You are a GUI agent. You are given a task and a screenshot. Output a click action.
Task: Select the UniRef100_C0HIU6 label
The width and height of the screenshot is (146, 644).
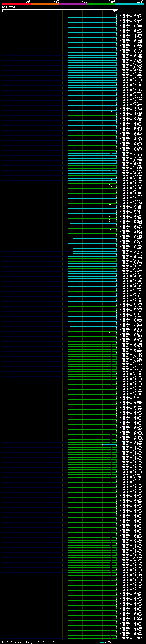pyautogui.click(x=131, y=218)
